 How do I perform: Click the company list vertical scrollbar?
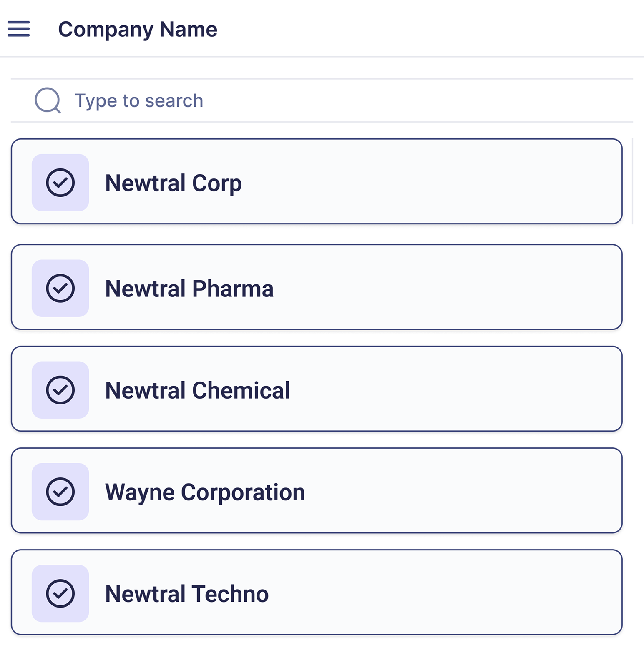click(633, 181)
